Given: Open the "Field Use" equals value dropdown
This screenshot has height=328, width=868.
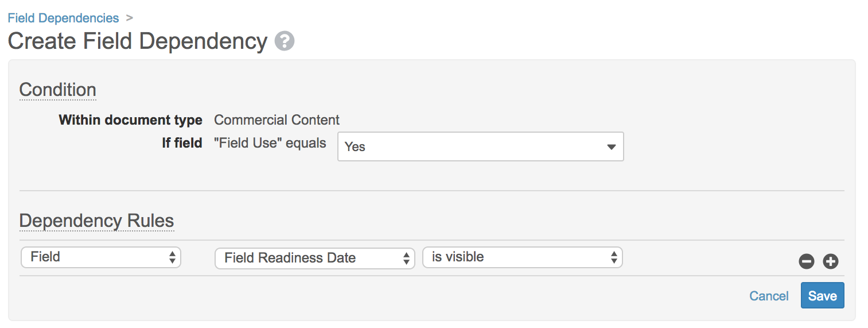Looking at the screenshot, I should (x=480, y=146).
